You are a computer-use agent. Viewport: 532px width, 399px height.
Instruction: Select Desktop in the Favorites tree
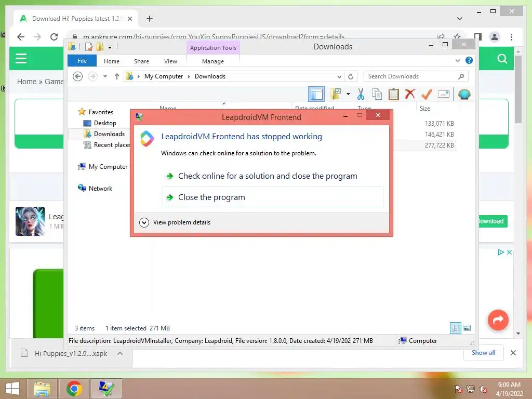[x=104, y=123]
